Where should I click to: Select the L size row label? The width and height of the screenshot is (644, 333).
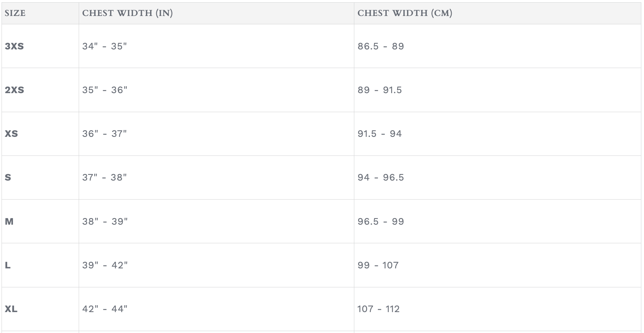pos(8,265)
